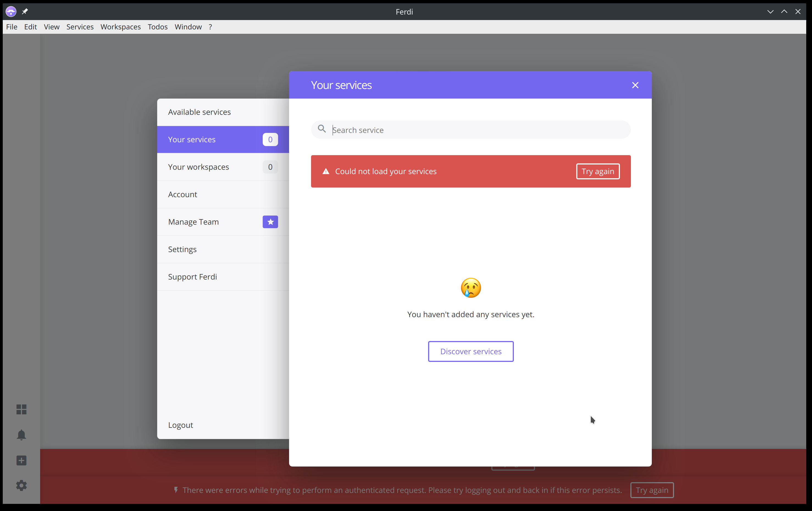Viewport: 812px width, 511px height.
Task: Click the lightning bolt icon in the bottom error bar
Action: click(x=176, y=490)
